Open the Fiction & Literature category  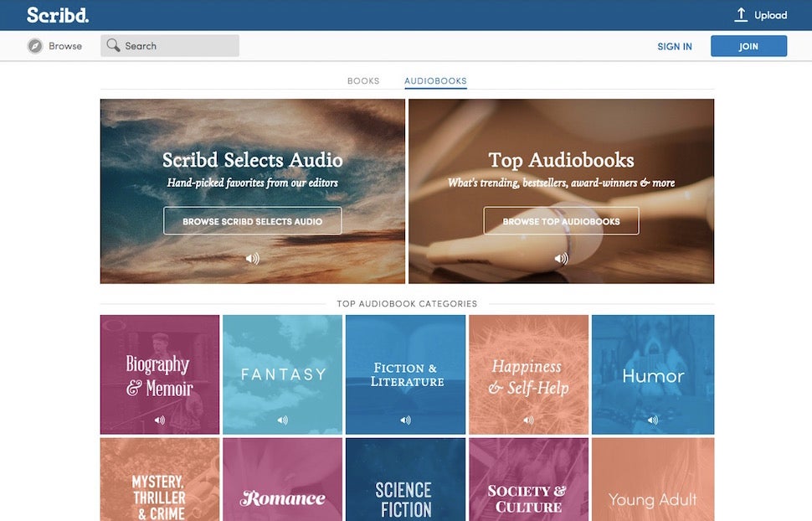point(405,374)
